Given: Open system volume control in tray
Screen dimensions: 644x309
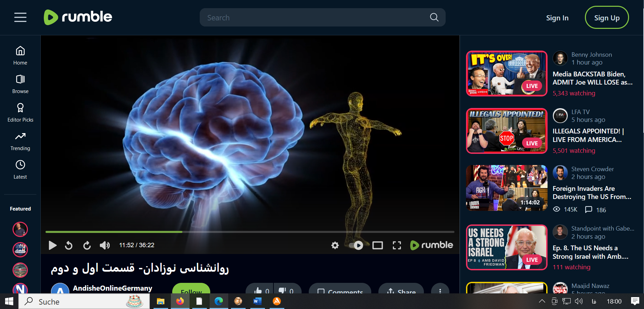Looking at the screenshot, I should click(578, 301).
